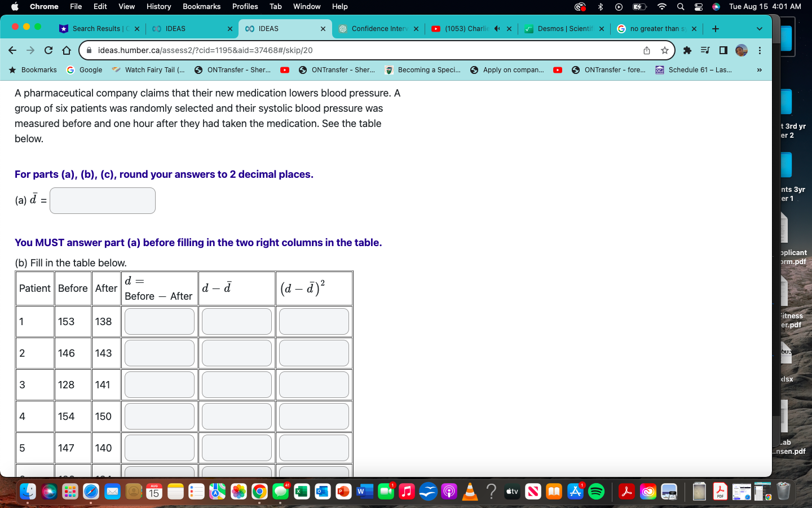This screenshot has height=508, width=812.
Task: Open the Bookmarks menu in the menu bar
Action: pos(201,7)
